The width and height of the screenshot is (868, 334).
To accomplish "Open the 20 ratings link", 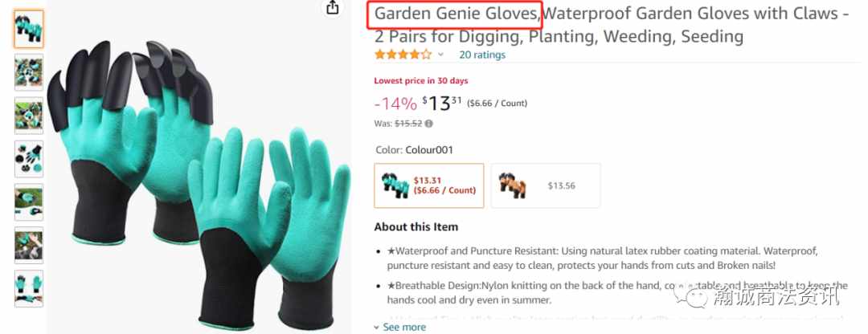I will (482, 54).
